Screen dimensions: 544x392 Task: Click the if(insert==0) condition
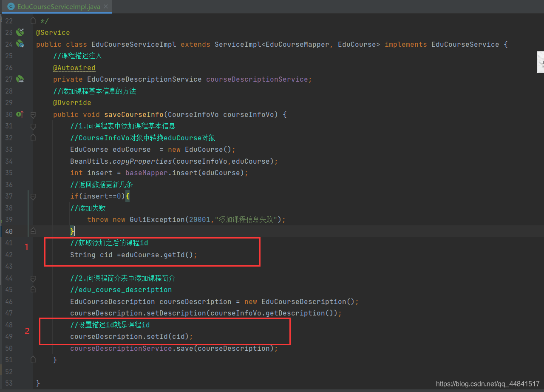(98, 196)
